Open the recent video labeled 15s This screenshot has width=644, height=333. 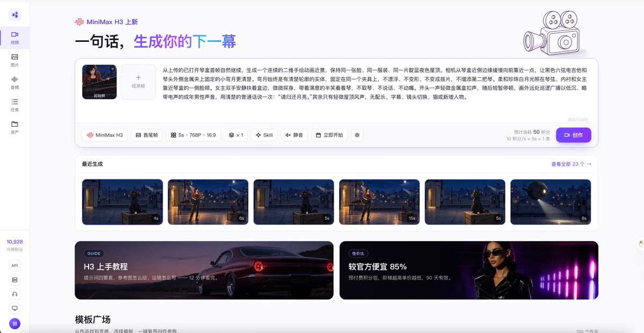click(x=379, y=202)
